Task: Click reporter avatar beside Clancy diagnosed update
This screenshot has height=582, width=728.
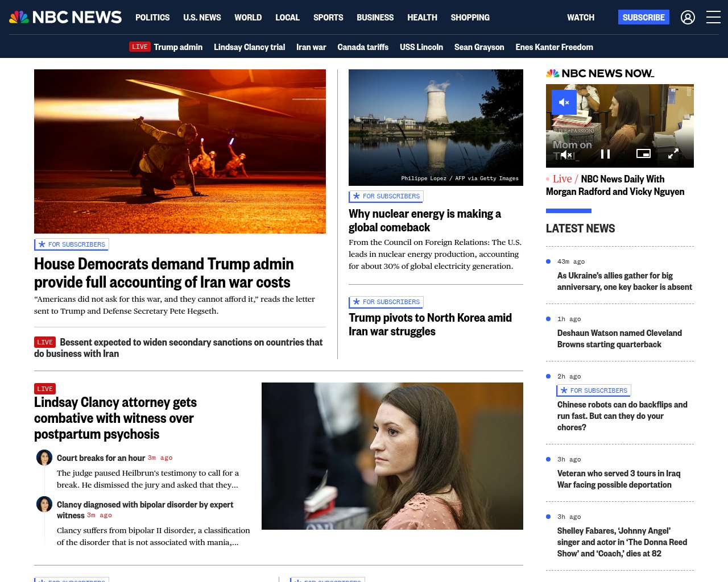Action: click(x=44, y=504)
